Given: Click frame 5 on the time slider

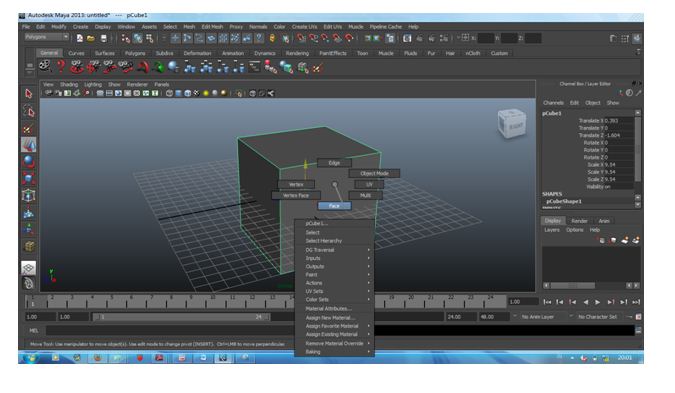Looking at the screenshot, I should 111,300.
